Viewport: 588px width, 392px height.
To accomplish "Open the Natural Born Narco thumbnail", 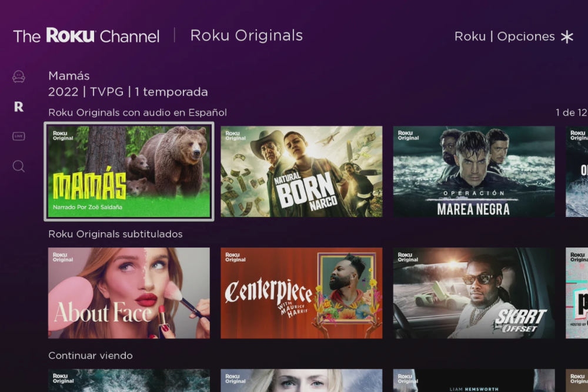I will (302, 171).
